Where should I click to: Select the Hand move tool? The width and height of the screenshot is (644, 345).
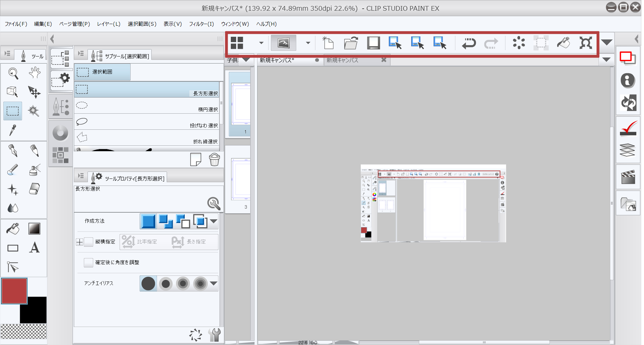point(34,73)
